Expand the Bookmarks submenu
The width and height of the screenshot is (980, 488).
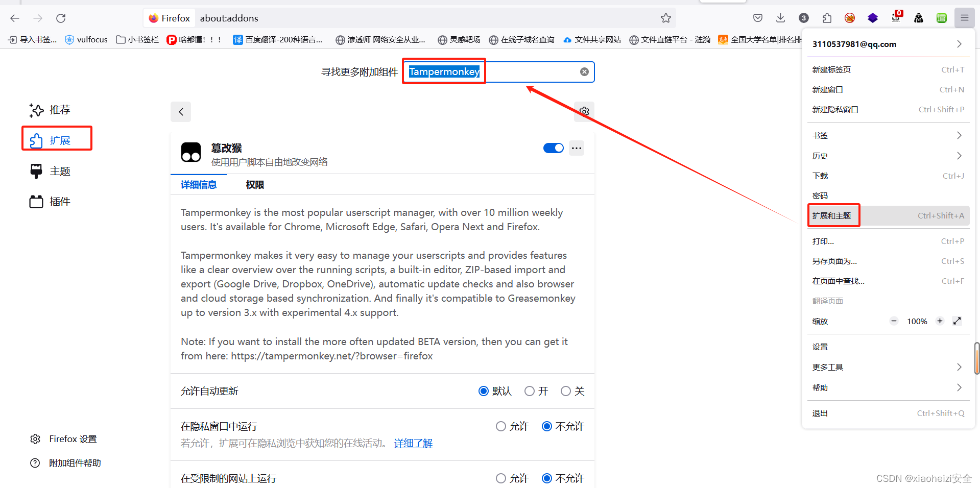pyautogui.click(x=888, y=135)
